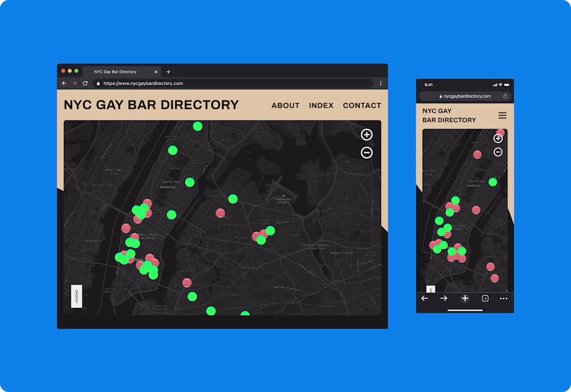Open the browser's three-dot options menu
This screenshot has height=392, width=571.
pos(380,83)
